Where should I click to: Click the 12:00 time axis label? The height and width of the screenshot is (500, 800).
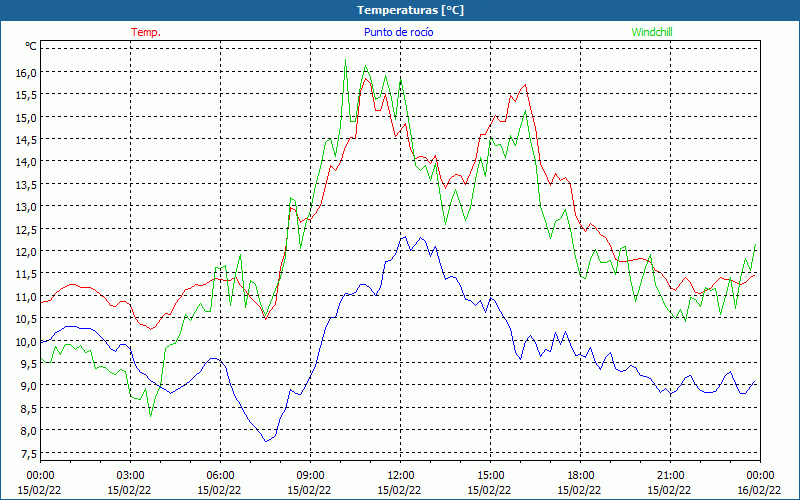pos(401,476)
